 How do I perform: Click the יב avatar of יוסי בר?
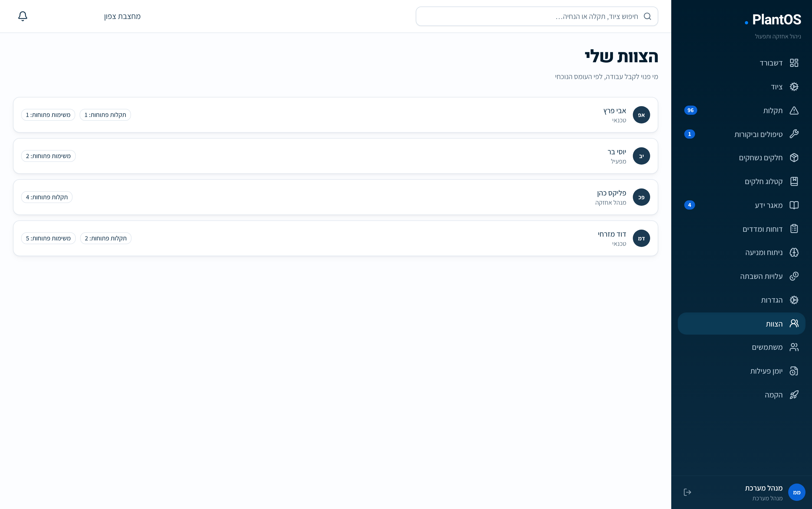[x=641, y=156]
